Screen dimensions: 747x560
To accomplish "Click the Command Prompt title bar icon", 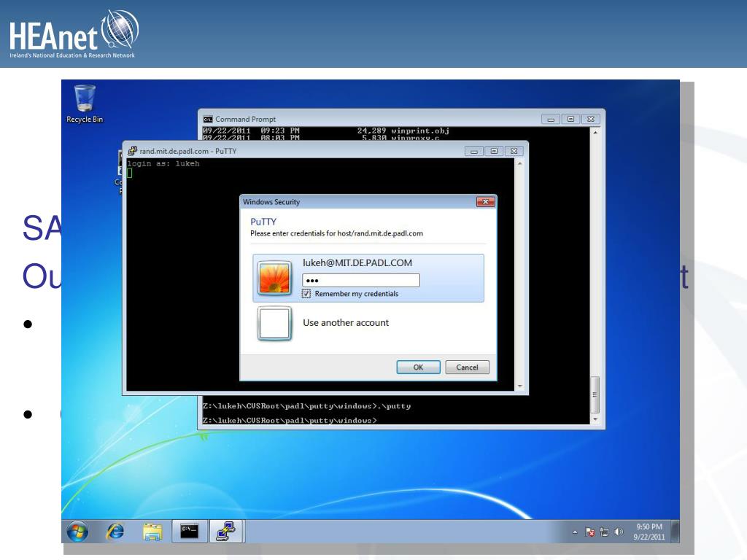I will pyautogui.click(x=208, y=119).
